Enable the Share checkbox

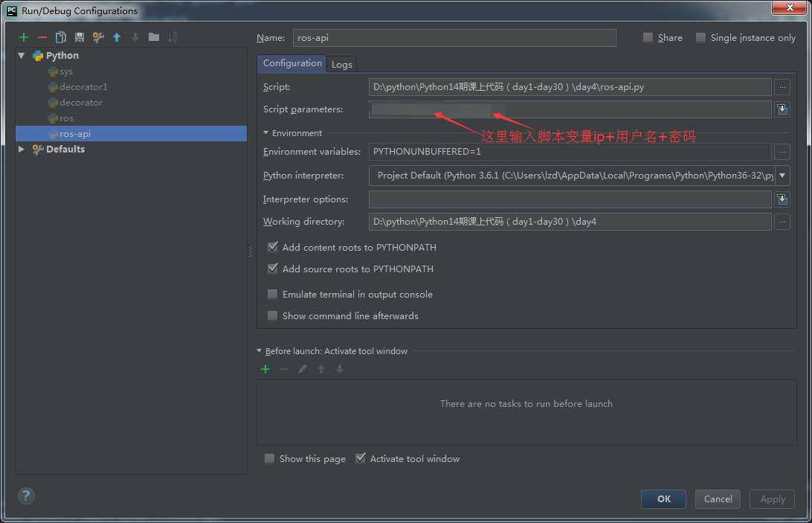click(648, 37)
